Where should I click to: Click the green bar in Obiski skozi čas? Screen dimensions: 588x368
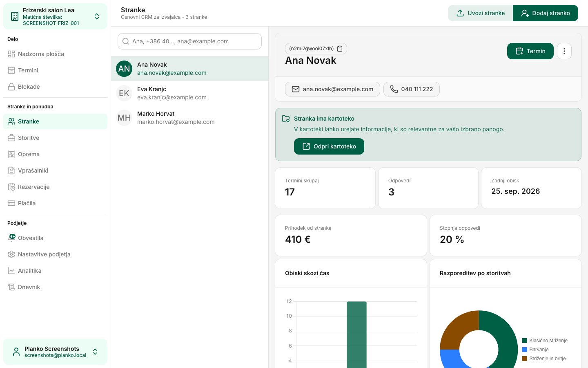point(357,334)
